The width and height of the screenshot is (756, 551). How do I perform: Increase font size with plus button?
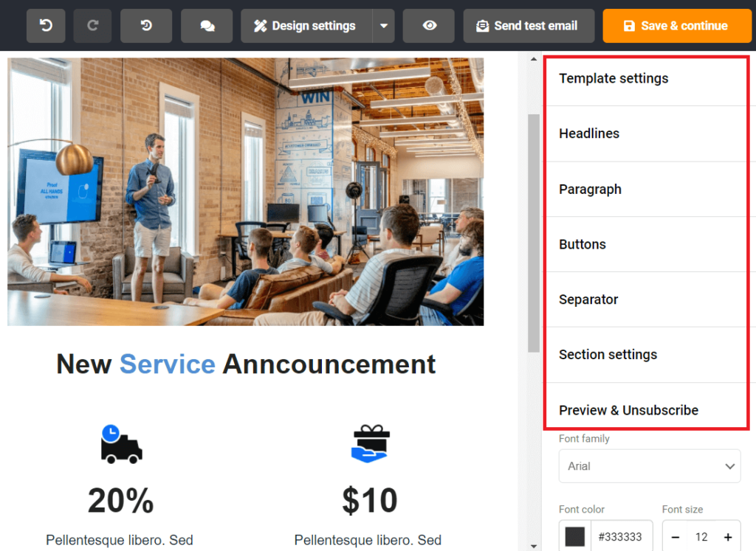click(x=728, y=537)
